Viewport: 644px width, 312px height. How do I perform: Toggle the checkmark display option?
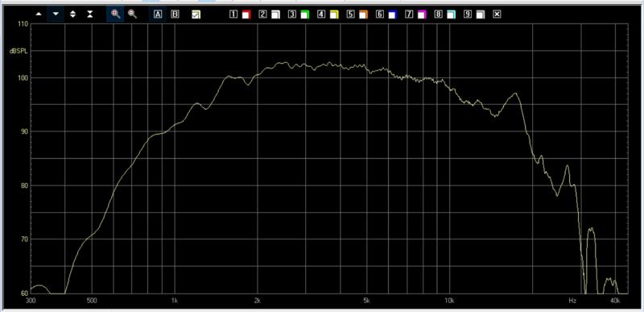(196, 15)
